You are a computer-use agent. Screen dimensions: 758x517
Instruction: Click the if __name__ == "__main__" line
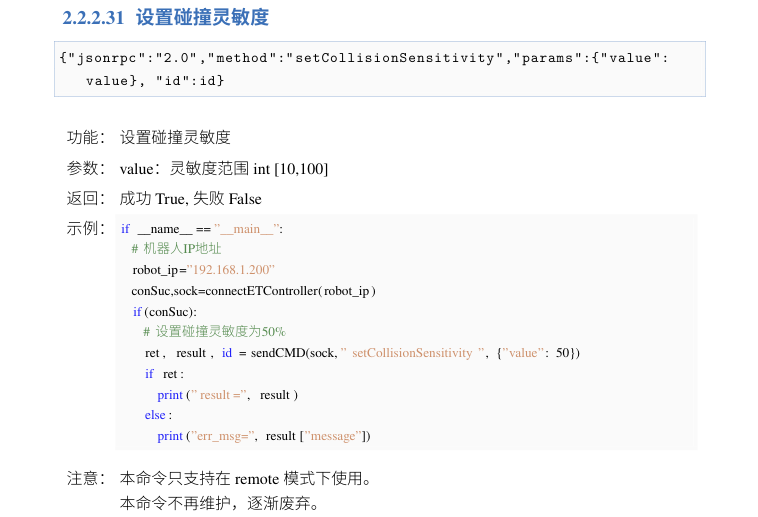[x=202, y=229]
